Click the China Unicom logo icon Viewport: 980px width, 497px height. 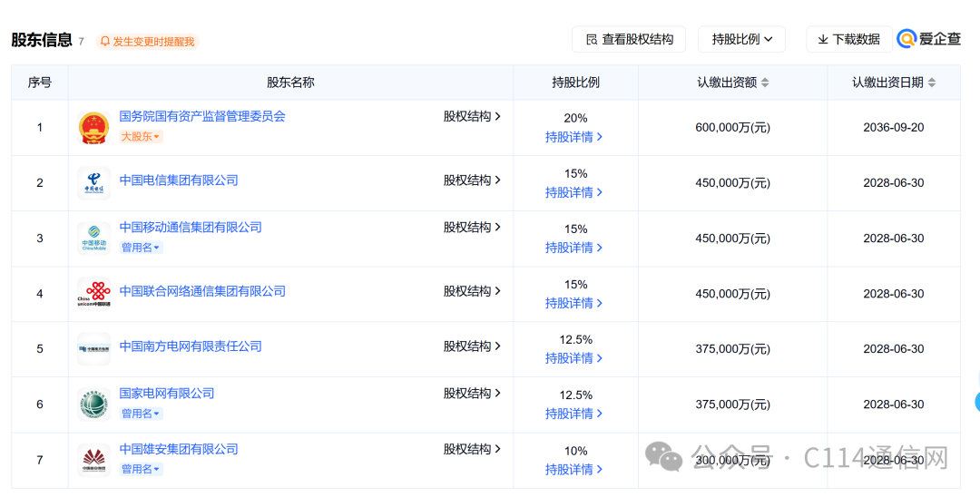[x=93, y=294]
